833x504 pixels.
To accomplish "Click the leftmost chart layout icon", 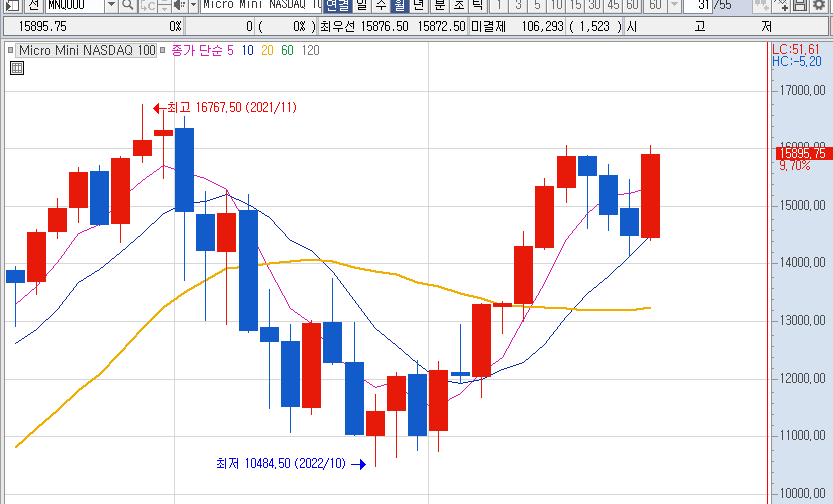I will point(8,5).
